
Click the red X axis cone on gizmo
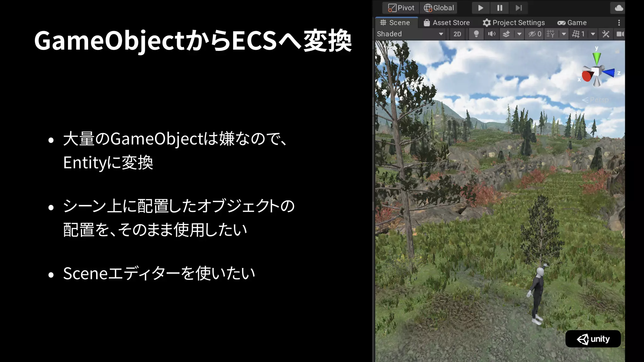[587, 76]
